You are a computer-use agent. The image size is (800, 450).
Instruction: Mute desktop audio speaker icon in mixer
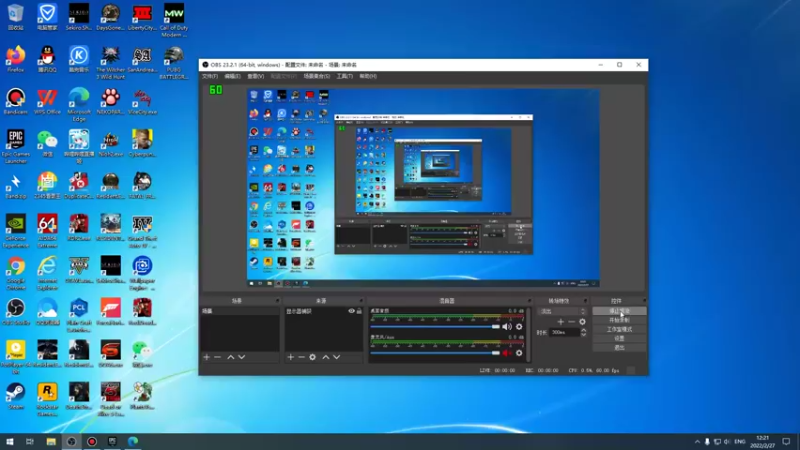pos(507,327)
